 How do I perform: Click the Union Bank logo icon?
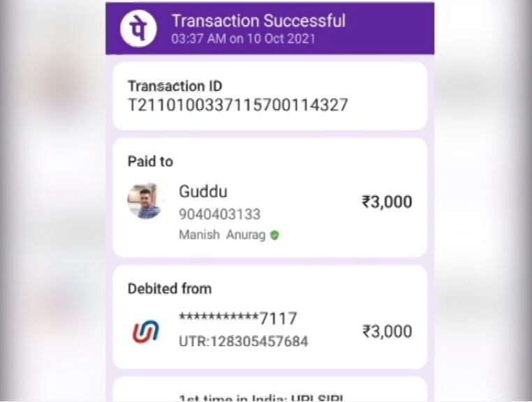tap(145, 331)
